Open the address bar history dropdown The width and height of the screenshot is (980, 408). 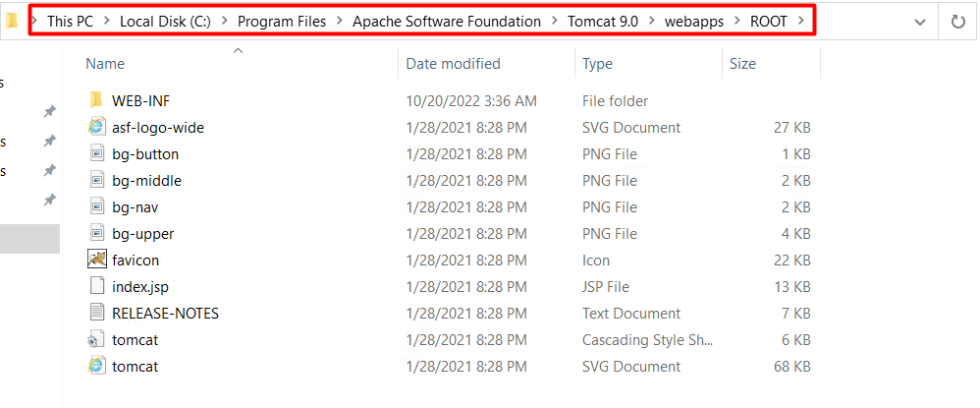(919, 23)
